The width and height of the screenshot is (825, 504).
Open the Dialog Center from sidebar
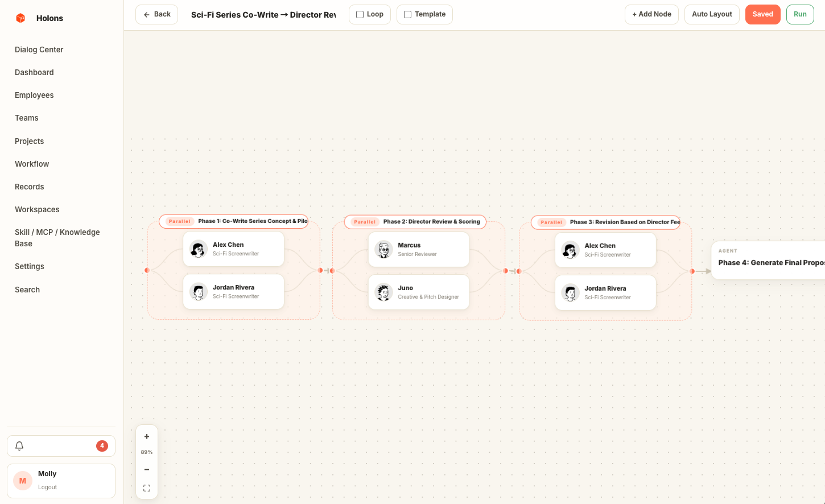click(39, 49)
